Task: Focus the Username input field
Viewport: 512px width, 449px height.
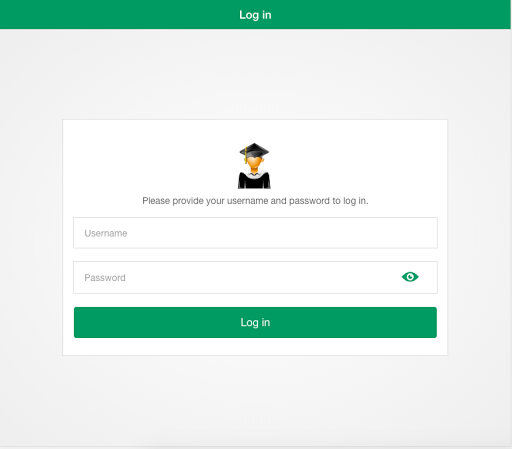Action: (255, 233)
